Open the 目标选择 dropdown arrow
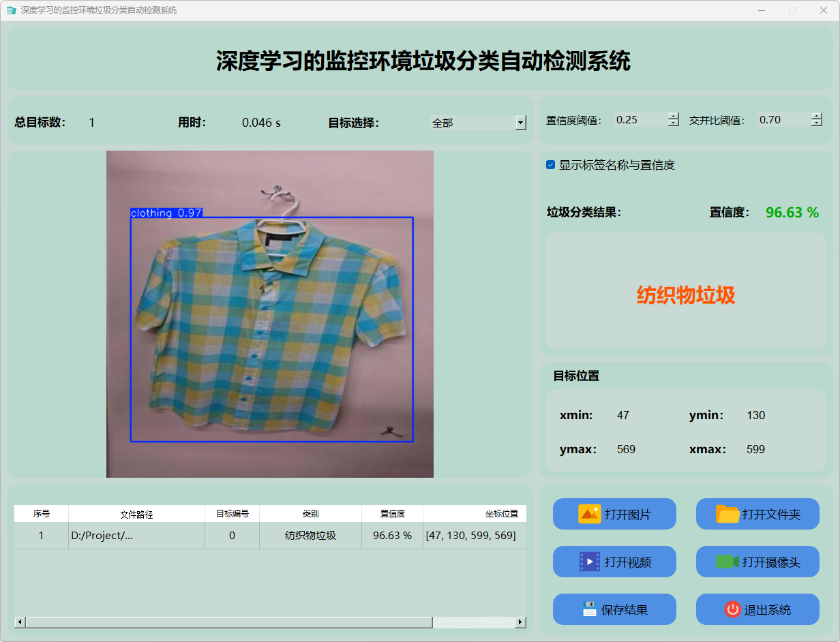Screen dimensions: 840x642 click(520, 123)
